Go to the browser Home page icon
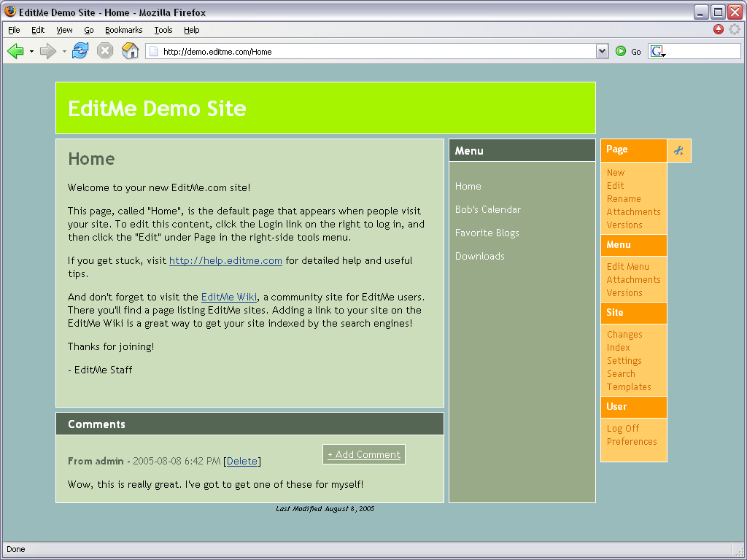 [x=130, y=50]
